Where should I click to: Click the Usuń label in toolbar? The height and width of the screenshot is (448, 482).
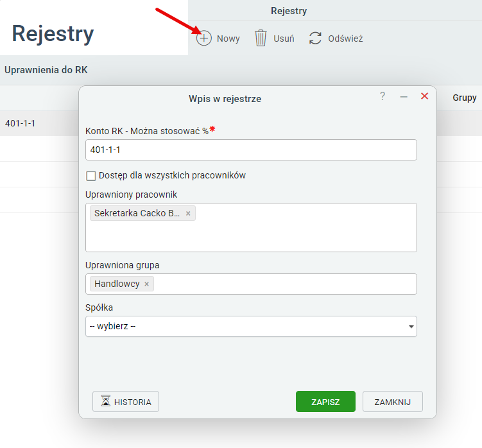(x=284, y=39)
